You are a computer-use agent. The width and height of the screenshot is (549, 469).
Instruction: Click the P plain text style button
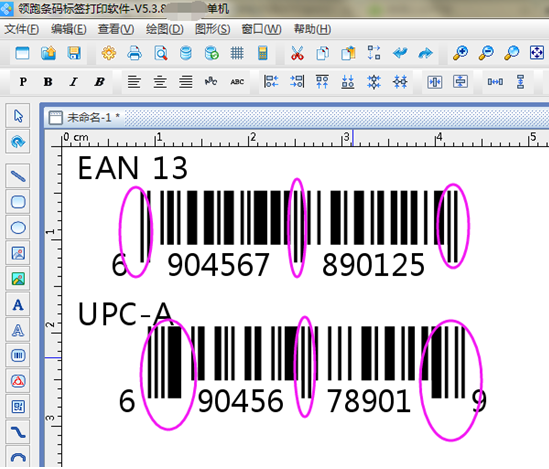(23, 82)
